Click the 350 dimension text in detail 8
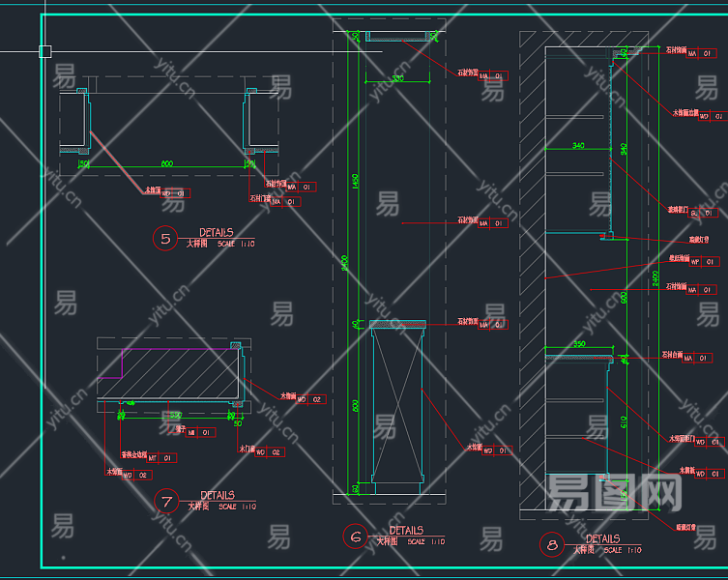Image resolution: width=728 pixels, height=580 pixels. click(x=579, y=343)
